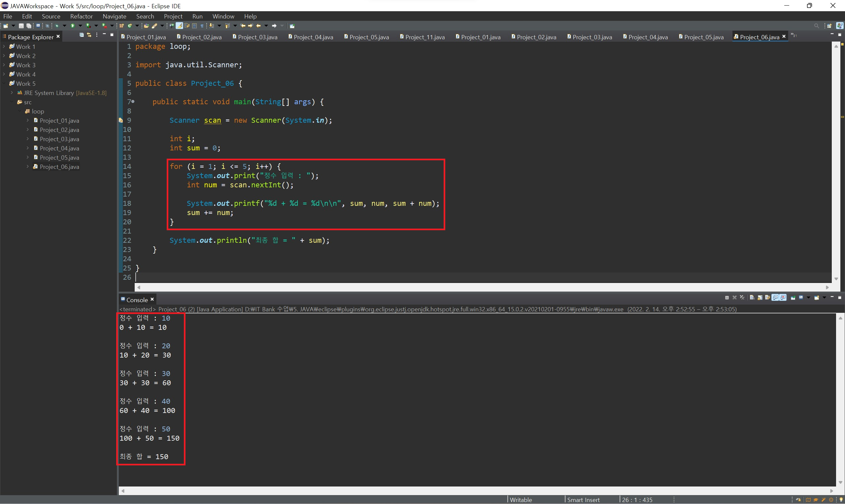
Task: Close the Project_06.java editor tab
Action: (784, 37)
